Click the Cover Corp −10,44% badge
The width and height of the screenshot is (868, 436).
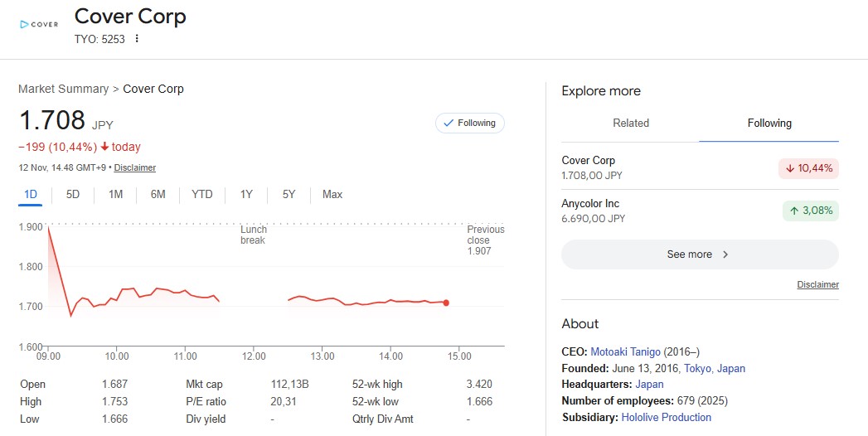point(808,168)
